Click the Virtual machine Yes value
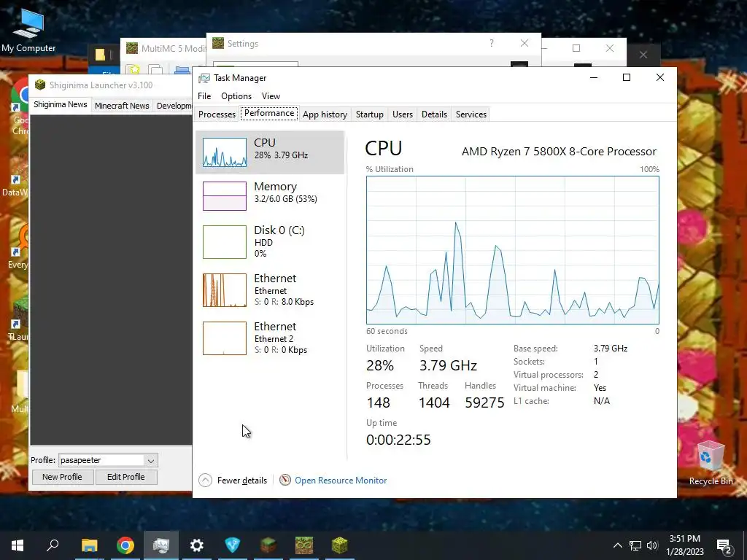The image size is (747, 560). click(x=600, y=388)
